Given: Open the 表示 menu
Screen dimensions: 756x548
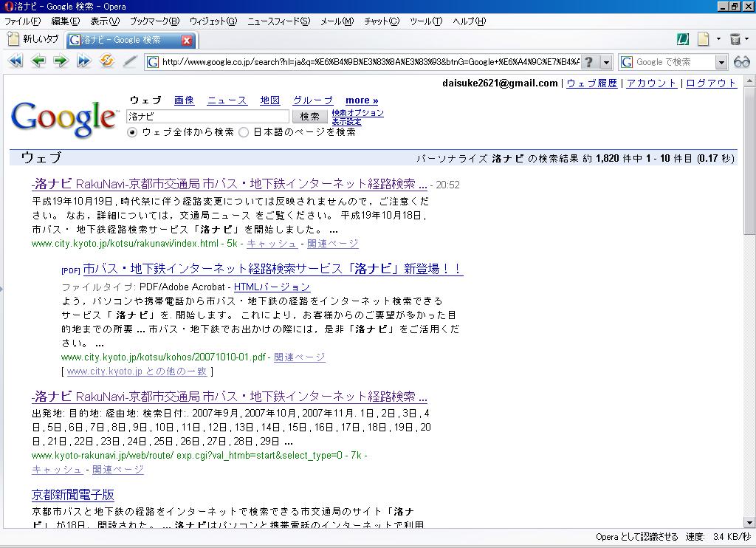Looking at the screenshot, I should (105, 21).
